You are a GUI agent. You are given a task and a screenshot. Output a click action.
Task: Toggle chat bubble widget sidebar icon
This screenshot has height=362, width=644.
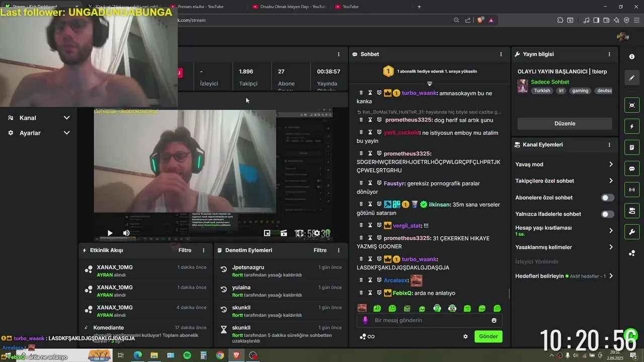(632, 168)
